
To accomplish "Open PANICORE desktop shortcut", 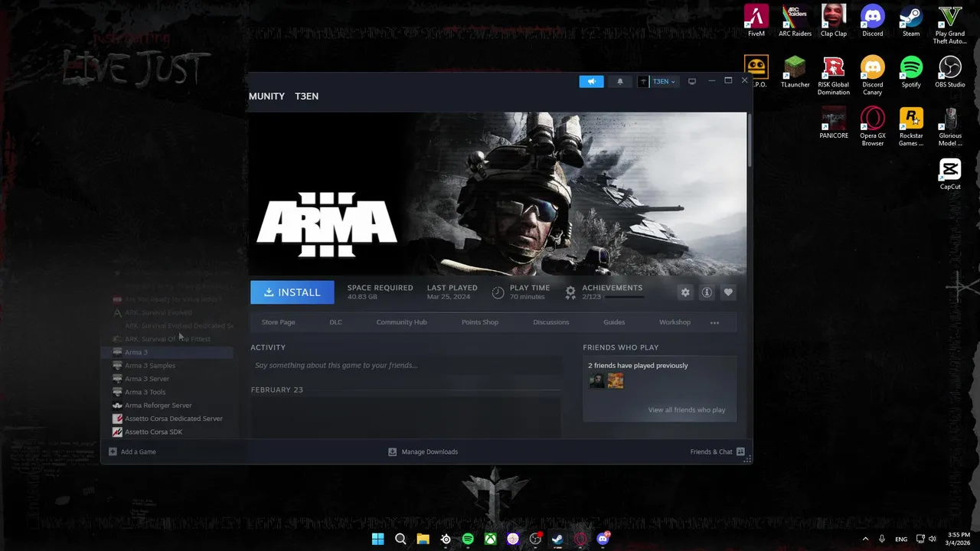I will coord(834,122).
